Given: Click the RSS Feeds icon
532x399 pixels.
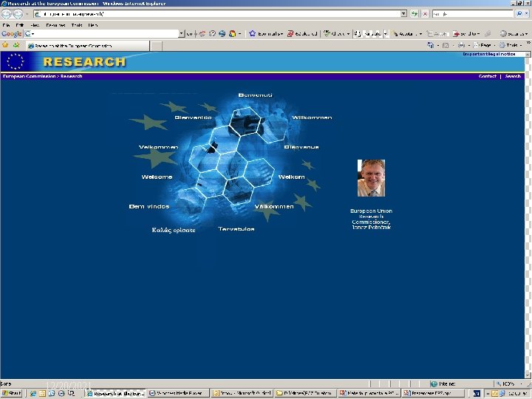Looking at the screenshot, I should (446, 45).
